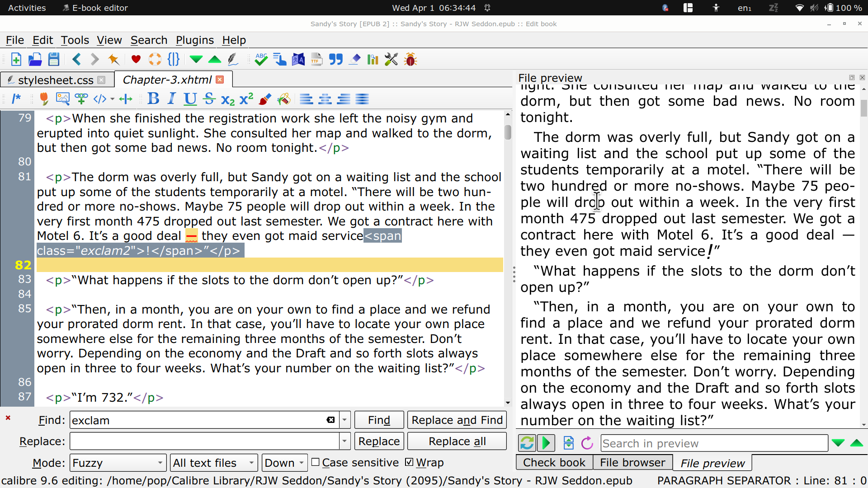Toggle preview auto-reload green arrows button
The image size is (868, 488).
click(x=527, y=443)
